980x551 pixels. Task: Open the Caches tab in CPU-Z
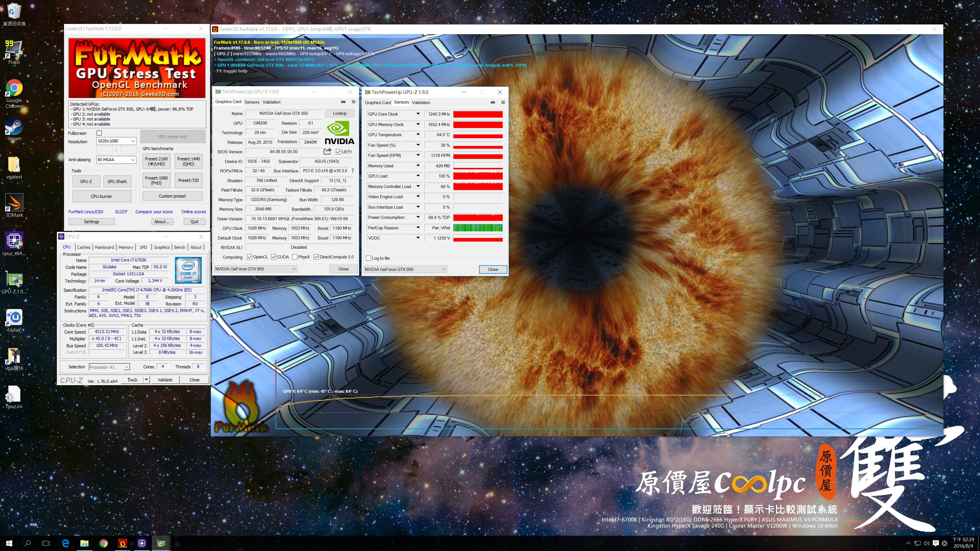click(84, 247)
